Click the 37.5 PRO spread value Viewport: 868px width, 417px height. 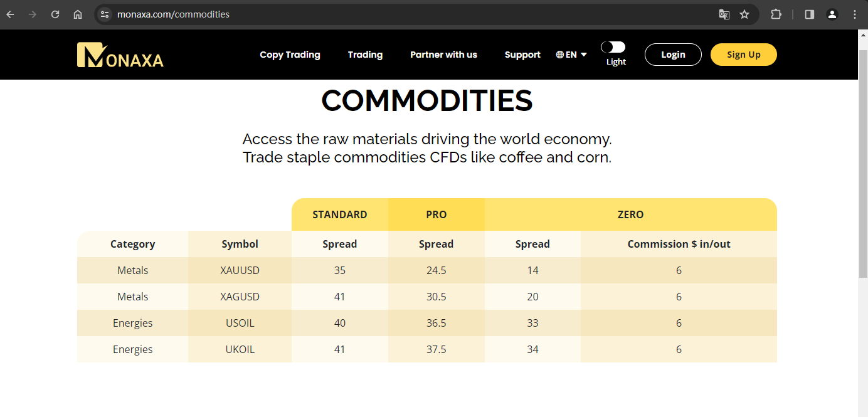click(437, 349)
